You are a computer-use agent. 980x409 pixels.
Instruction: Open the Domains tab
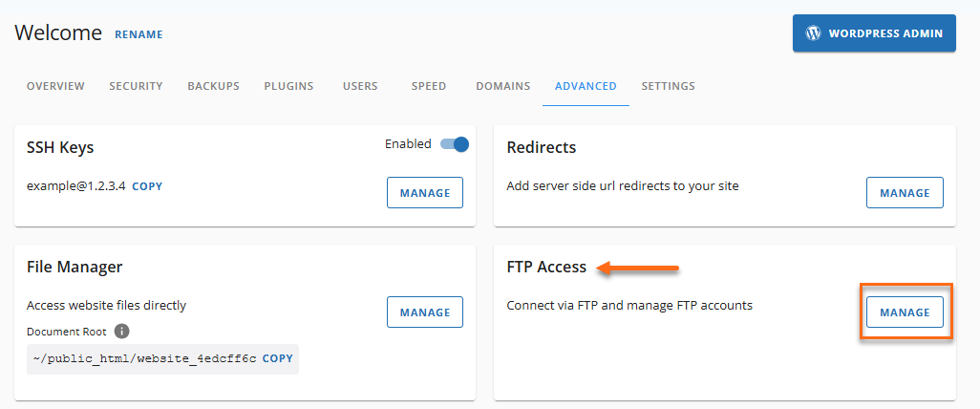click(x=503, y=86)
